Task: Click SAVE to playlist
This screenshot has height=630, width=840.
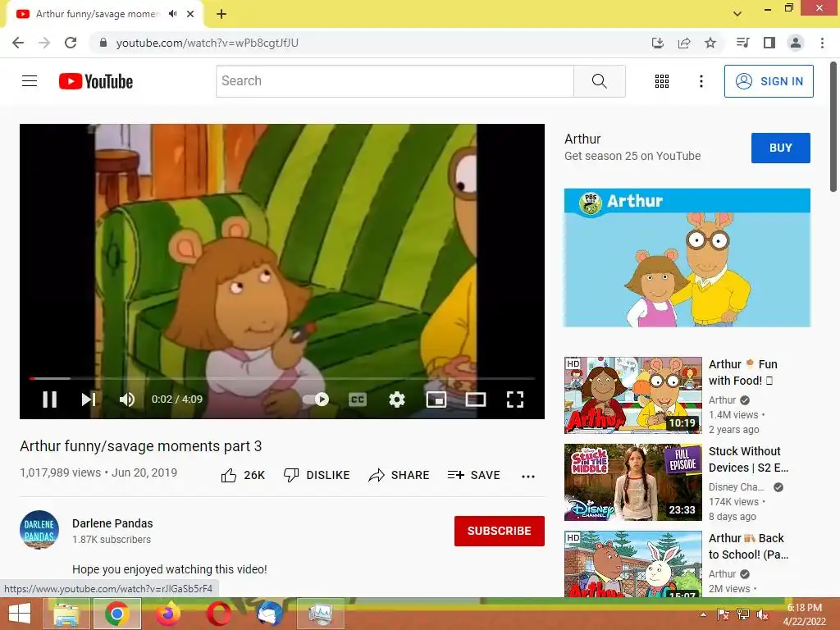Action: 473,475
